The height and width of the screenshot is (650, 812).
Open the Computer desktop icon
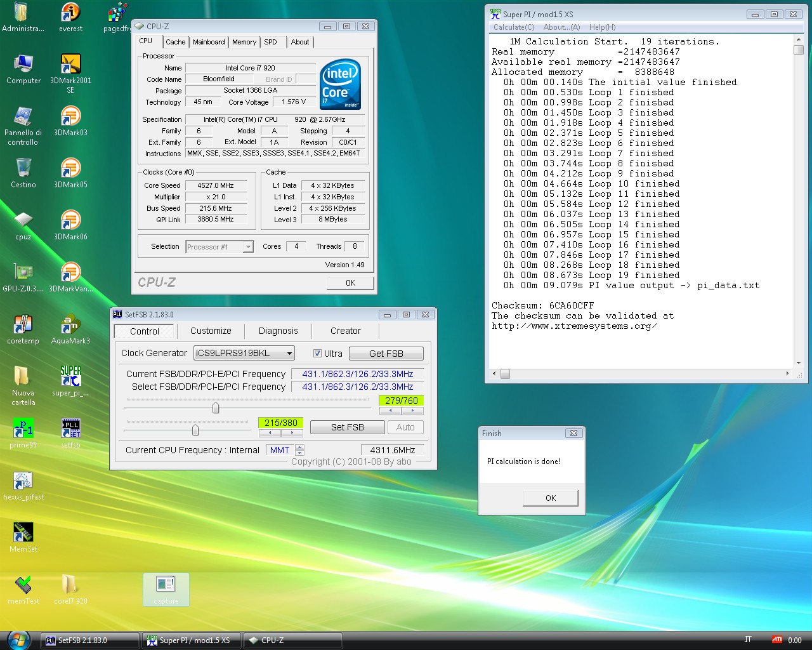(23, 69)
